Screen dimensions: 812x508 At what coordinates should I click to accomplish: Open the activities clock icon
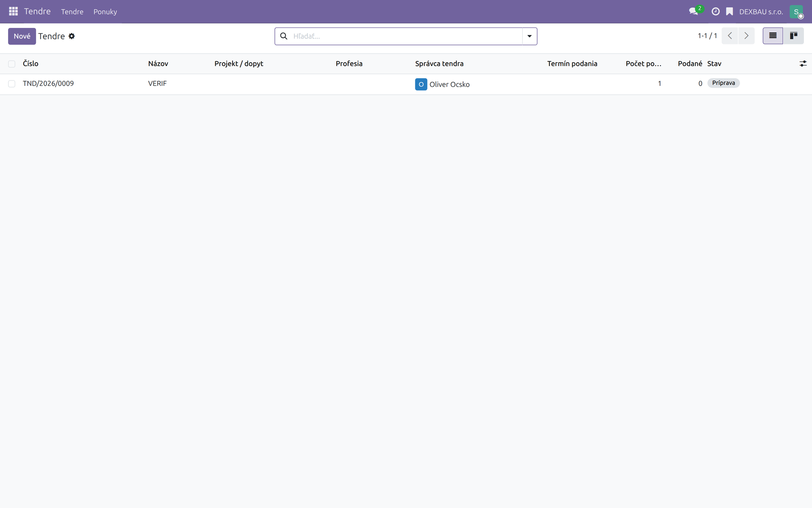(716, 11)
